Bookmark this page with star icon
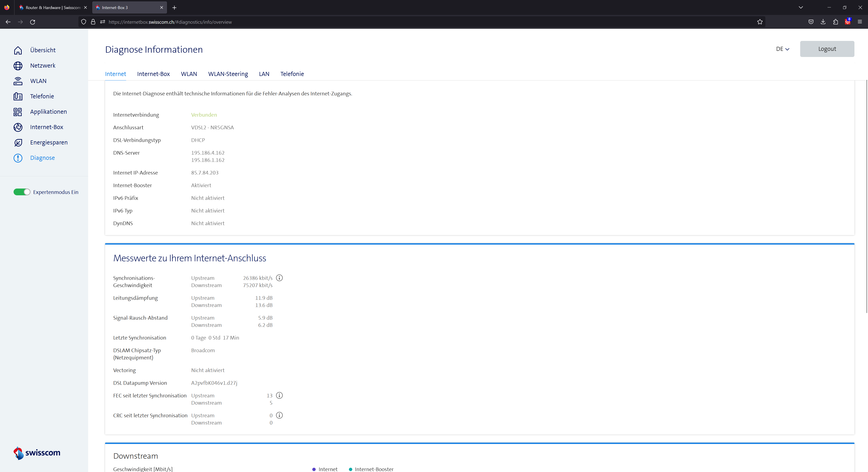The height and width of the screenshot is (472, 868). click(x=760, y=22)
